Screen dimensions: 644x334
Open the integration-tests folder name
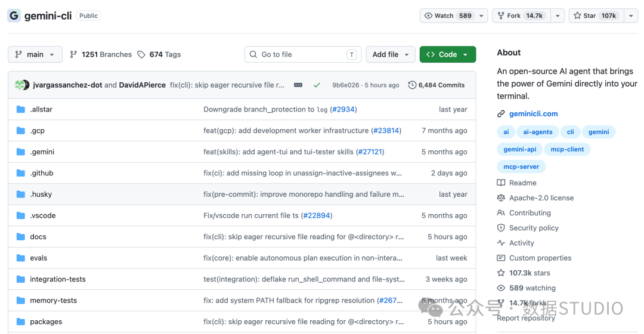coord(57,279)
